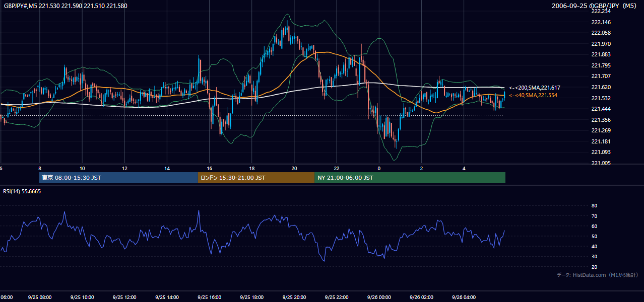Click price axis label 221.970

click(602, 44)
